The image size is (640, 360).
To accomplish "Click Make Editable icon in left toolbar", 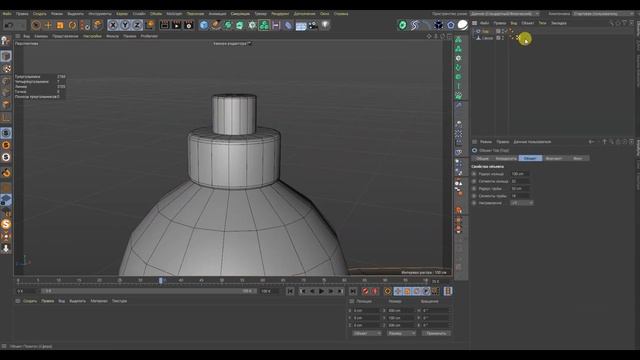I will (x=6, y=40).
